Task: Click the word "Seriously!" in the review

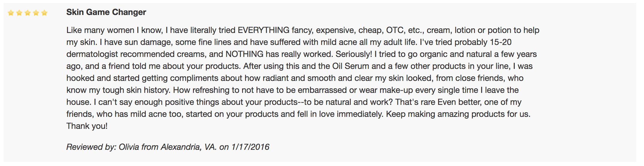Action: (x=354, y=54)
